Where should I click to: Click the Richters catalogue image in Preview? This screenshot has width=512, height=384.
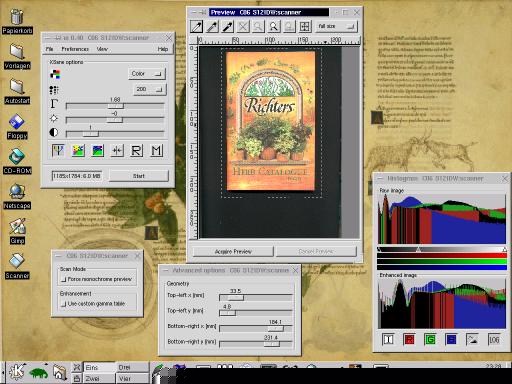tap(271, 121)
